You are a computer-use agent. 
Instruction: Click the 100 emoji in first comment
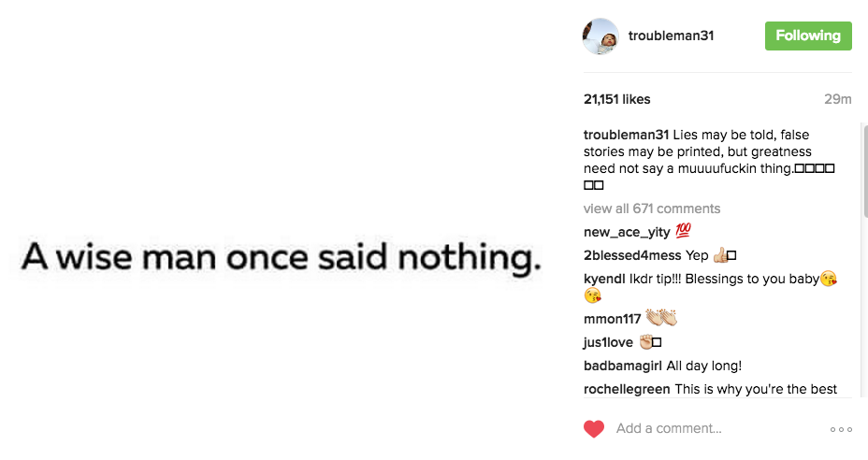(x=683, y=232)
